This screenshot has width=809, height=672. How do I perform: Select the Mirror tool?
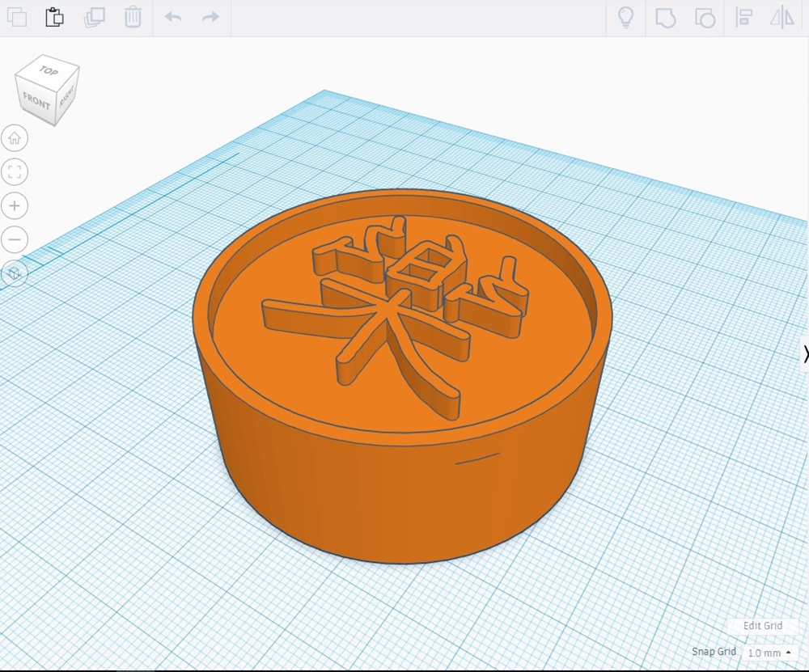point(782,18)
